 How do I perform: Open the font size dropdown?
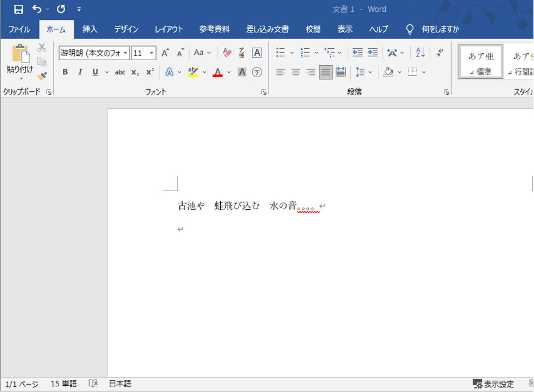(x=152, y=53)
